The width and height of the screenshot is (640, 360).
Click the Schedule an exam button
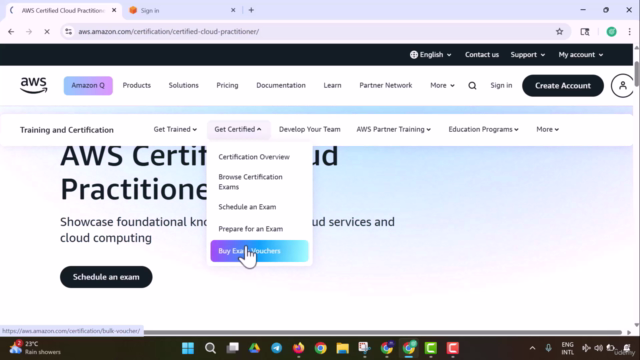106,277
